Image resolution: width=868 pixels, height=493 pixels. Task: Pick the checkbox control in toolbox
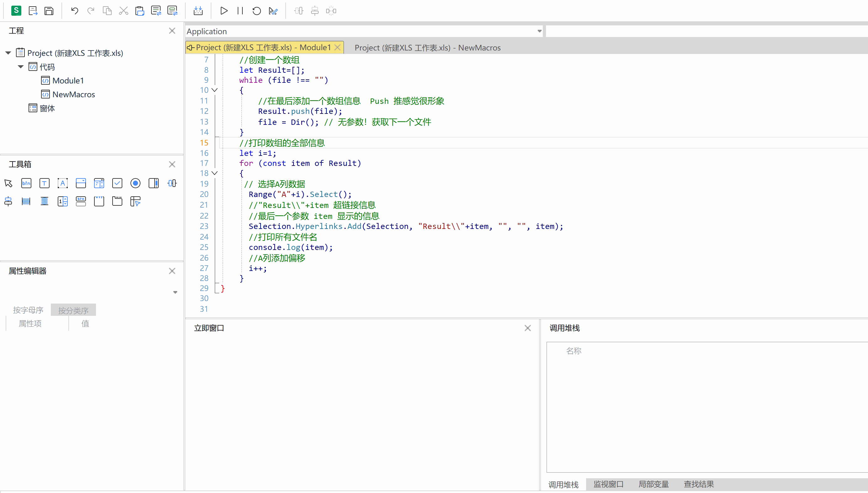[x=117, y=183]
